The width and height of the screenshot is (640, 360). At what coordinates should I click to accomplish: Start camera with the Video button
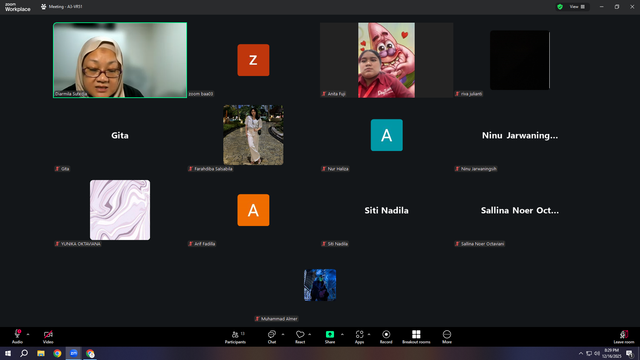point(48,337)
